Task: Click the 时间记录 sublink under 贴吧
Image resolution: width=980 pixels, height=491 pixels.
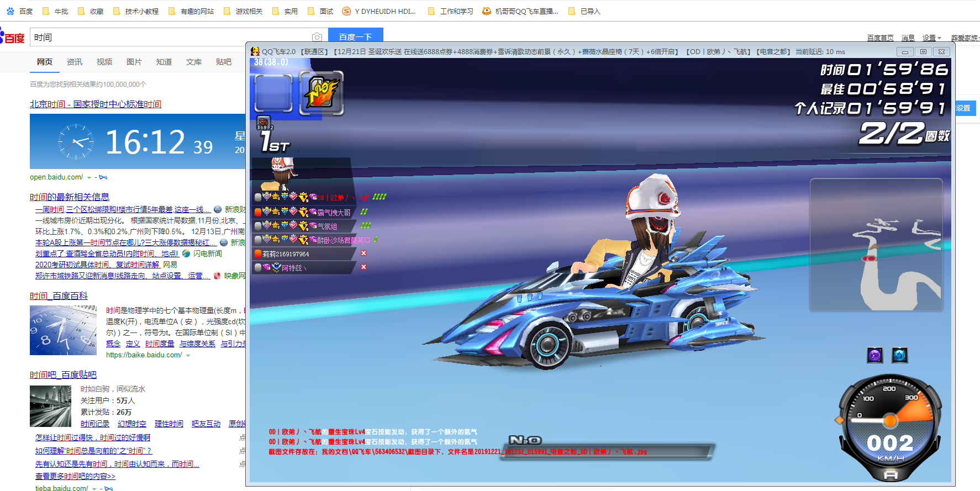Action: pos(95,424)
